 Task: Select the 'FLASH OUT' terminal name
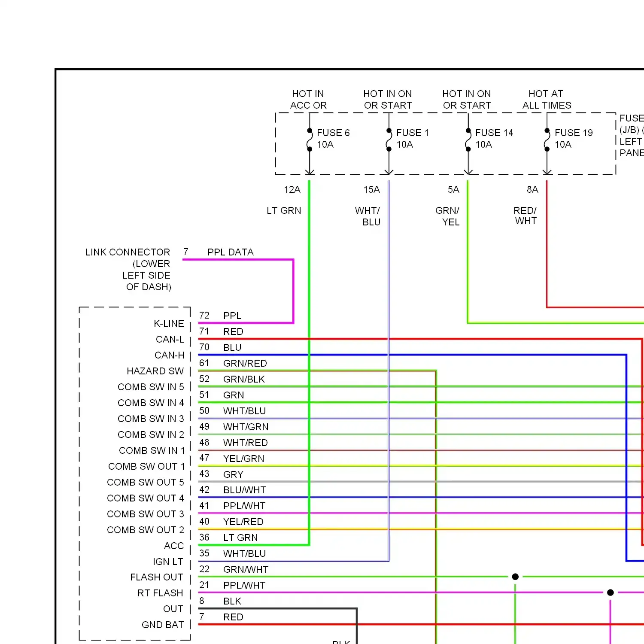(x=157, y=577)
